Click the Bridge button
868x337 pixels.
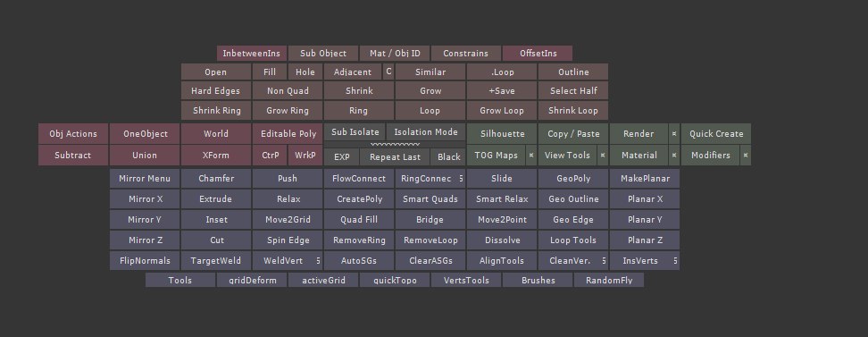click(430, 220)
